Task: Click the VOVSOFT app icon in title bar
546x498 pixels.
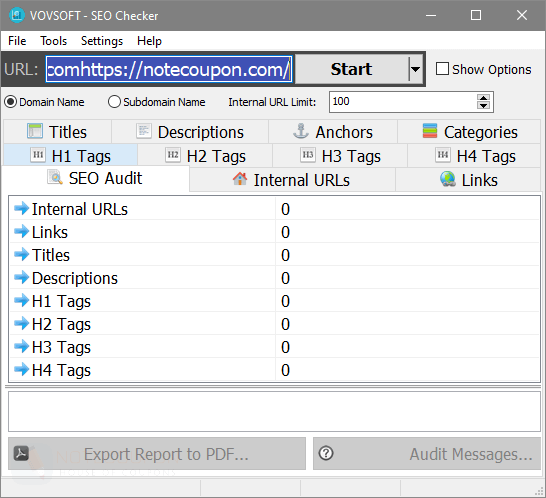Action: click(x=17, y=15)
